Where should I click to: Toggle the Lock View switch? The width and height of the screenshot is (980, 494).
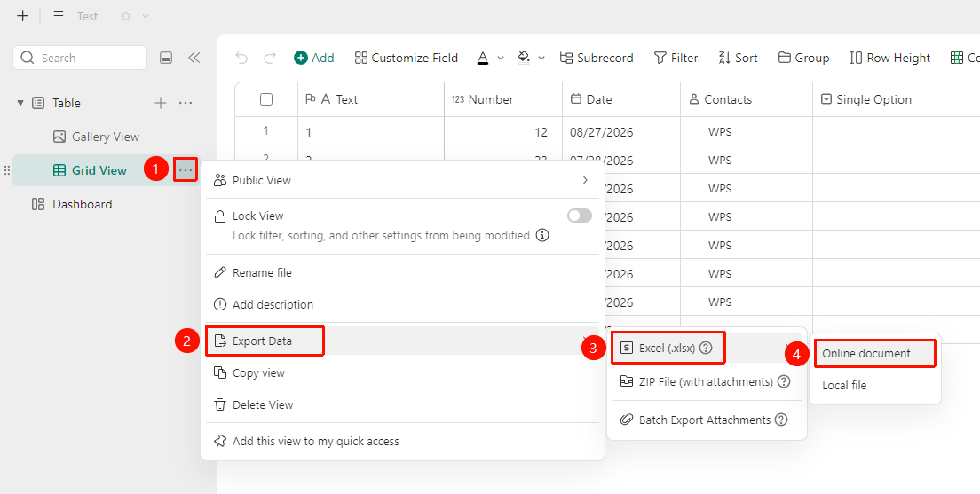click(x=580, y=216)
